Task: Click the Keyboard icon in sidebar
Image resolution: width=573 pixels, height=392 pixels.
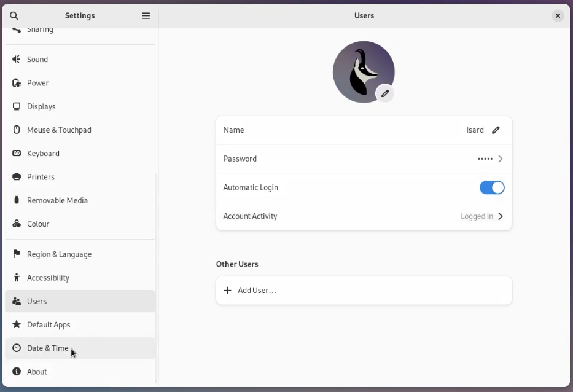Action: click(17, 154)
